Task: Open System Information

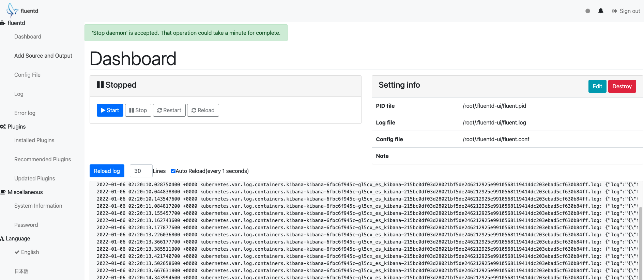Action: tap(38, 206)
